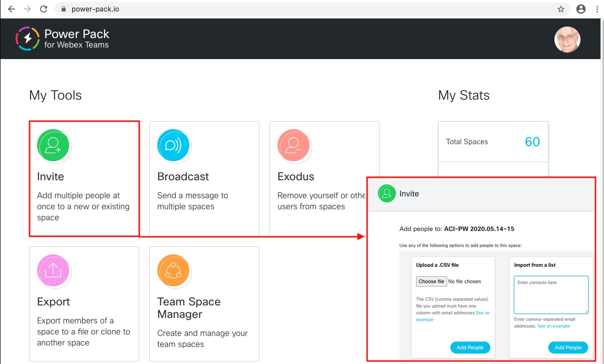The image size is (604, 364).
Task: Click the green Invite icon in My Tools
Action: pyautogui.click(x=53, y=145)
